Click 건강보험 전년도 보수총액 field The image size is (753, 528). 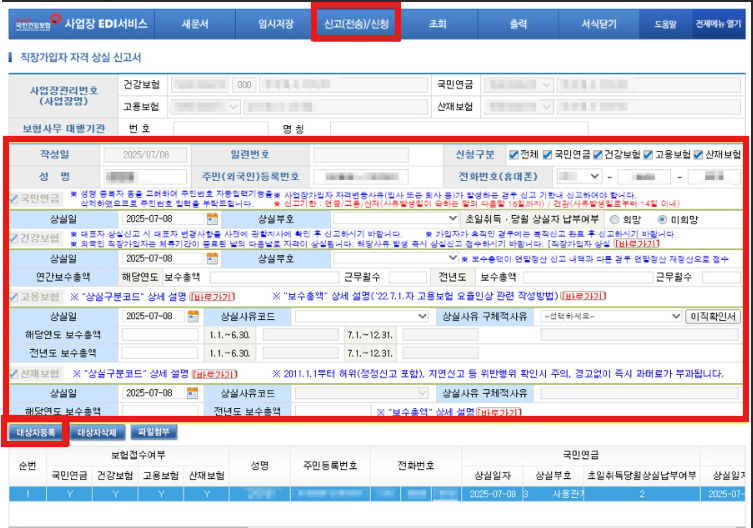point(588,277)
